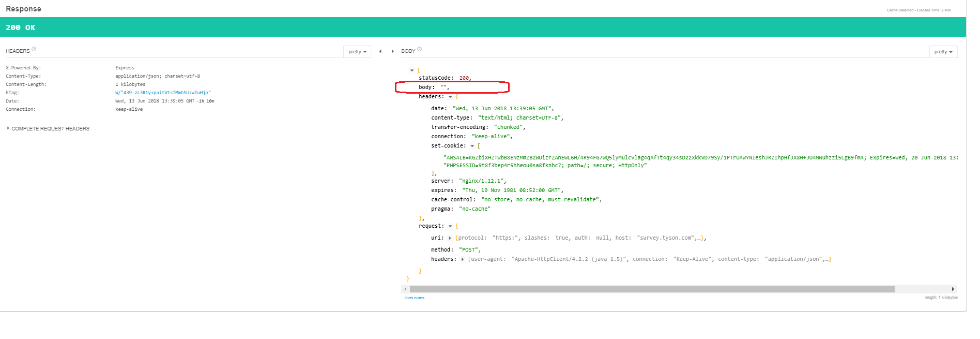Click the horizontal scrollbar thumb in body
The height and width of the screenshot is (339, 980).
(651, 289)
